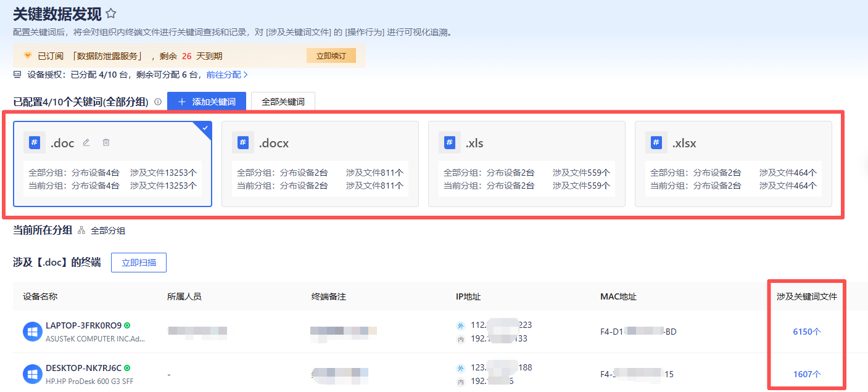The image size is (868, 392).
Task: Select the .xls keyword card
Action: click(527, 163)
